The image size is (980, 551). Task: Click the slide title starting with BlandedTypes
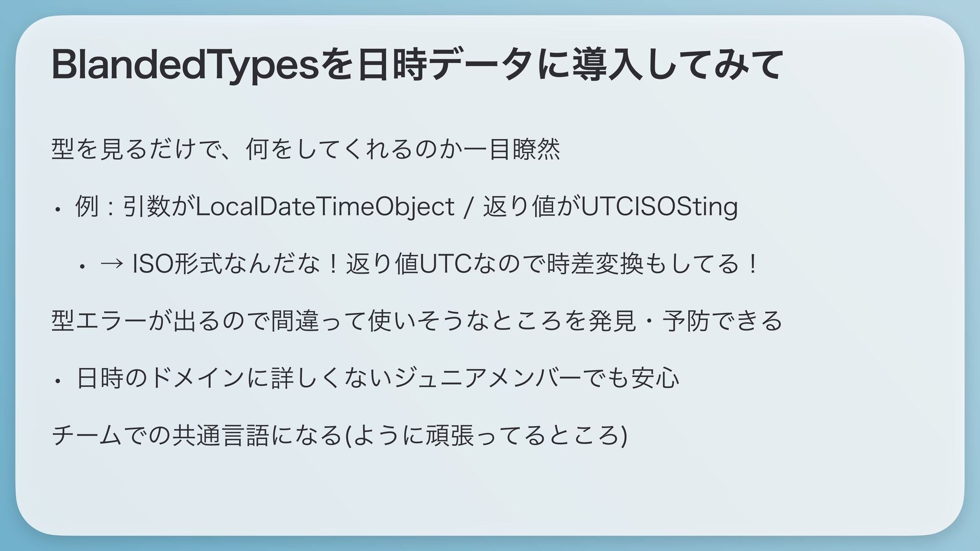[416, 65]
